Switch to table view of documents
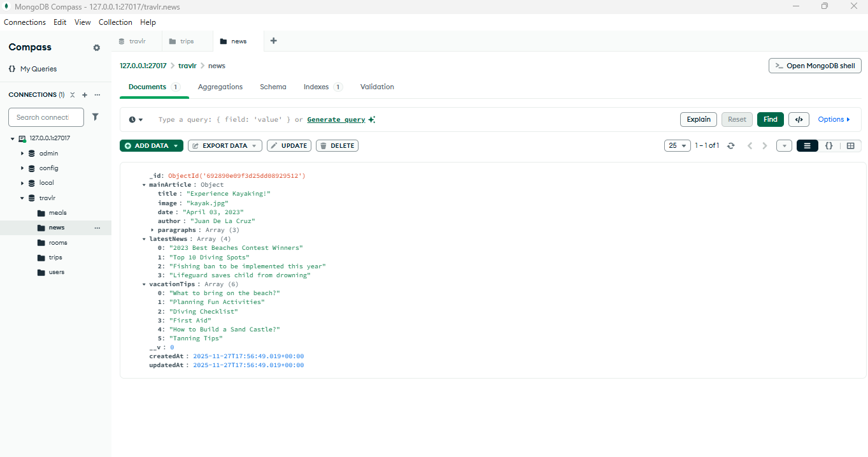 (x=850, y=146)
